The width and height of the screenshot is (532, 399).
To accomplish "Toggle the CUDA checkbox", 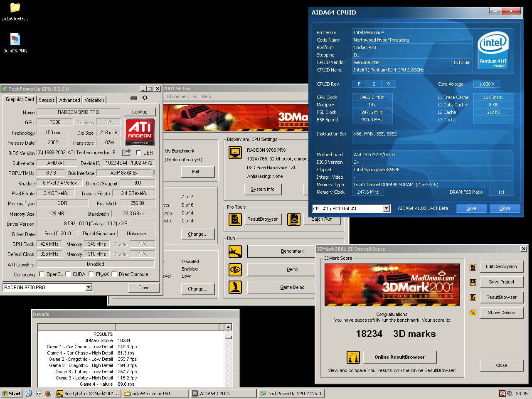I will 68,274.
